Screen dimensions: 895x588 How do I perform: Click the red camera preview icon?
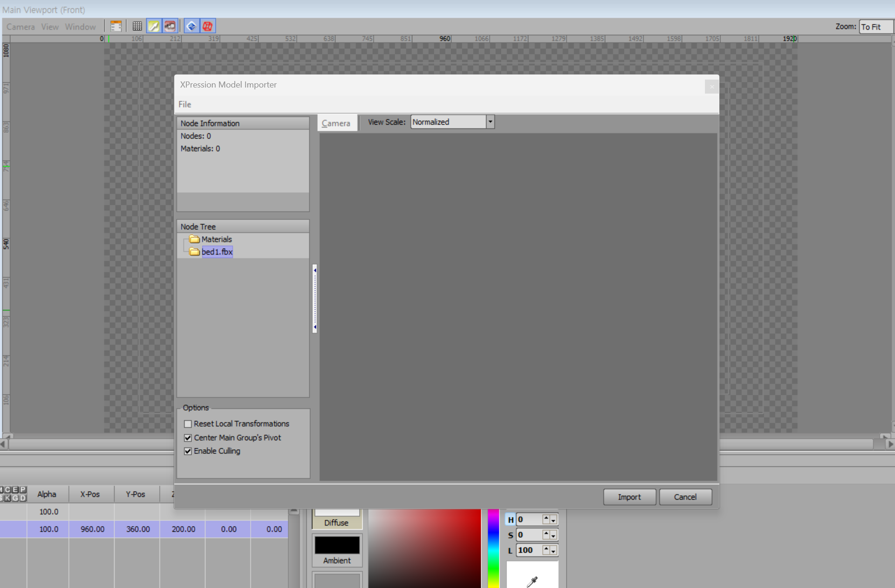(x=170, y=26)
